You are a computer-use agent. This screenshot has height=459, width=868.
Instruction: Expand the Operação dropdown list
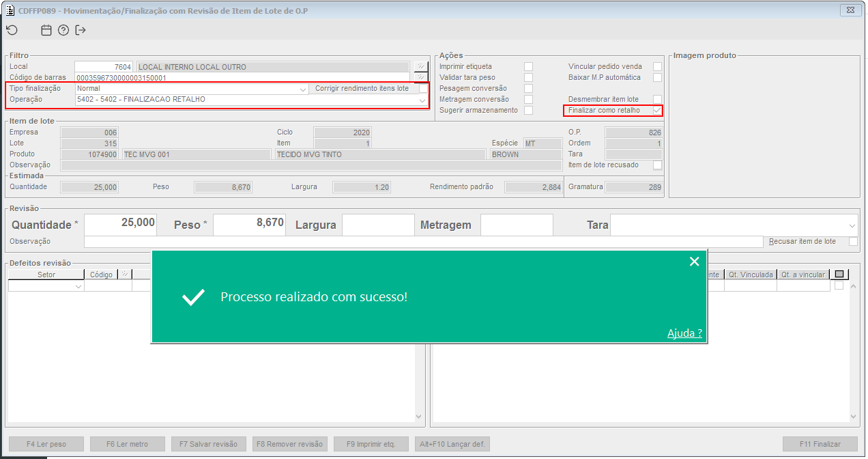(422, 100)
